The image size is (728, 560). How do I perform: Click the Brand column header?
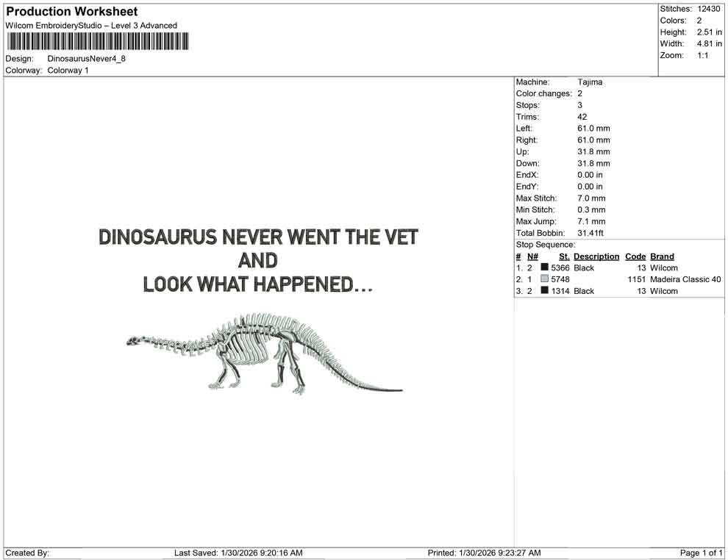pyautogui.click(x=662, y=256)
